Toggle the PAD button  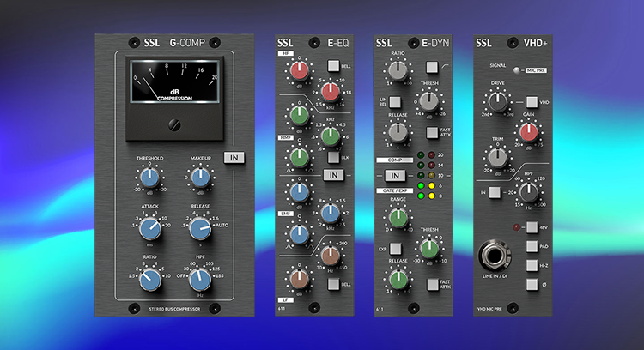[x=532, y=246]
